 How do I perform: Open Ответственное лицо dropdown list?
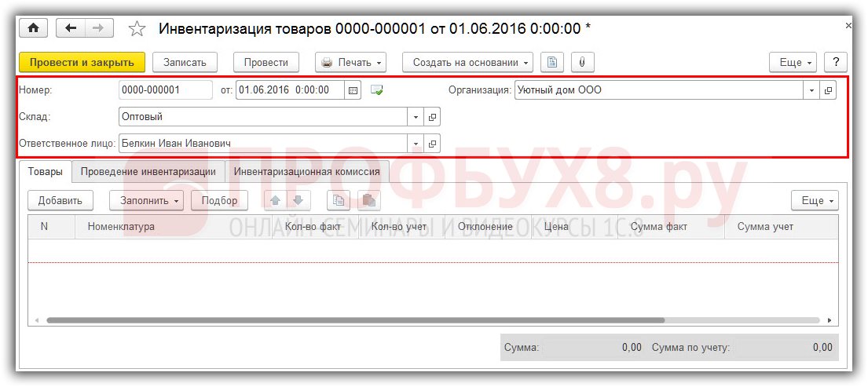pyautogui.click(x=416, y=144)
